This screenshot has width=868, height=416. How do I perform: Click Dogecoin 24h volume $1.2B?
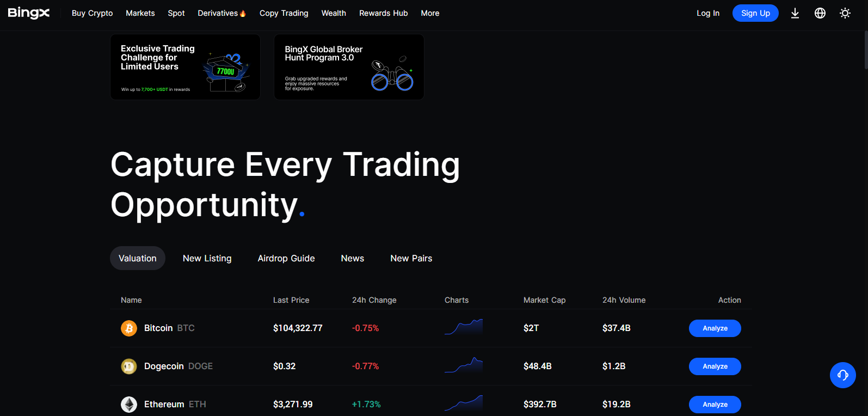pyautogui.click(x=614, y=366)
